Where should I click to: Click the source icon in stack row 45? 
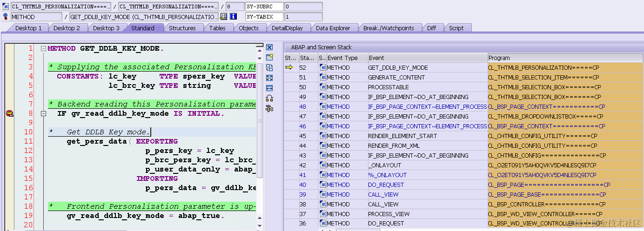pyautogui.click(x=323, y=136)
